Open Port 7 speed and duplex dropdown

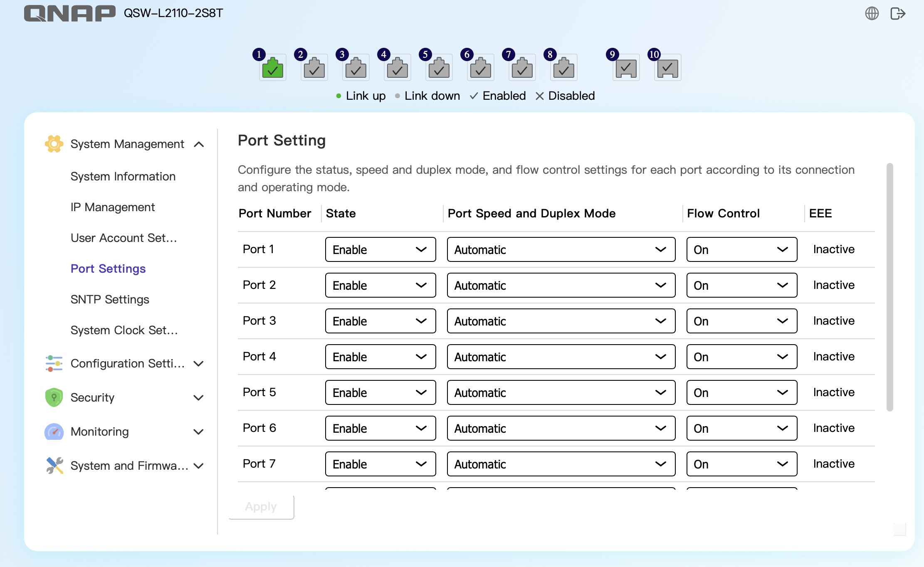(x=561, y=464)
